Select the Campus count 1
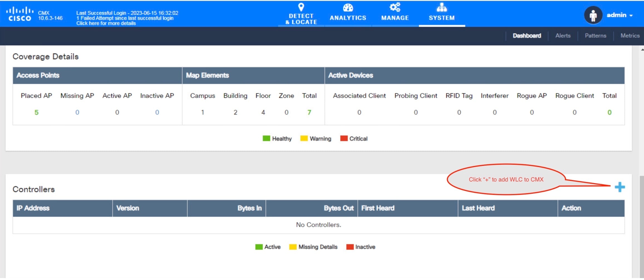Viewport: 644px width, 280px height. click(x=203, y=112)
